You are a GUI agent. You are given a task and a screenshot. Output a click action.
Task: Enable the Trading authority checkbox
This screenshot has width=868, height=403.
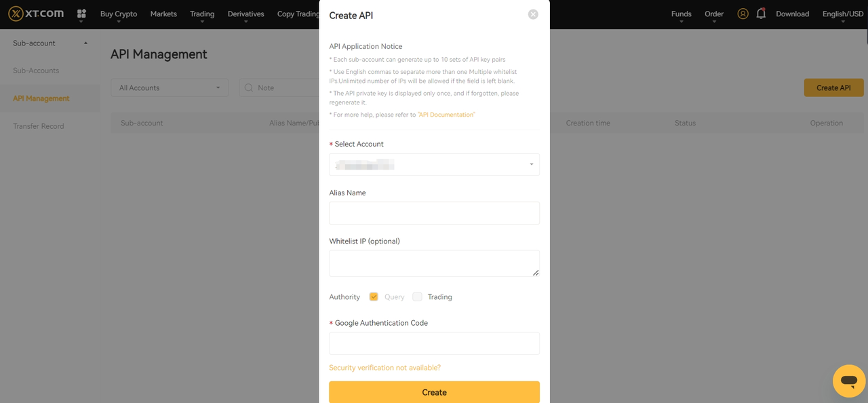(x=417, y=296)
